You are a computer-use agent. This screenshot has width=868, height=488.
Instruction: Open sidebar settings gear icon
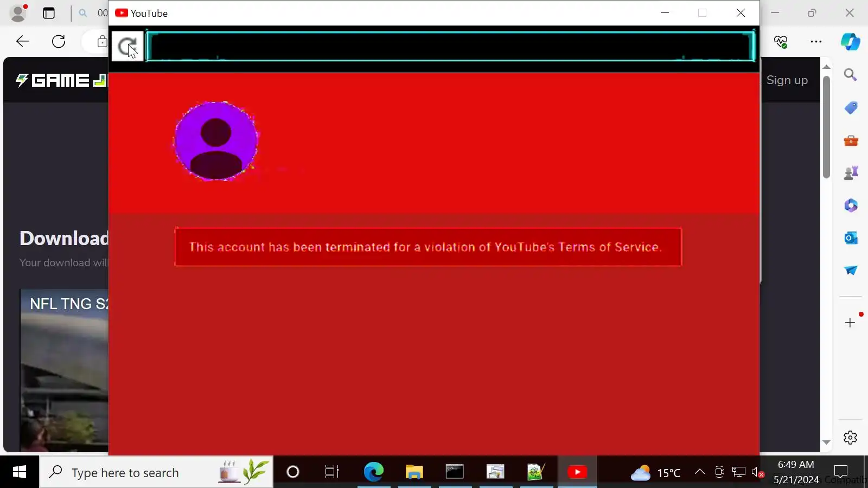[850, 438]
